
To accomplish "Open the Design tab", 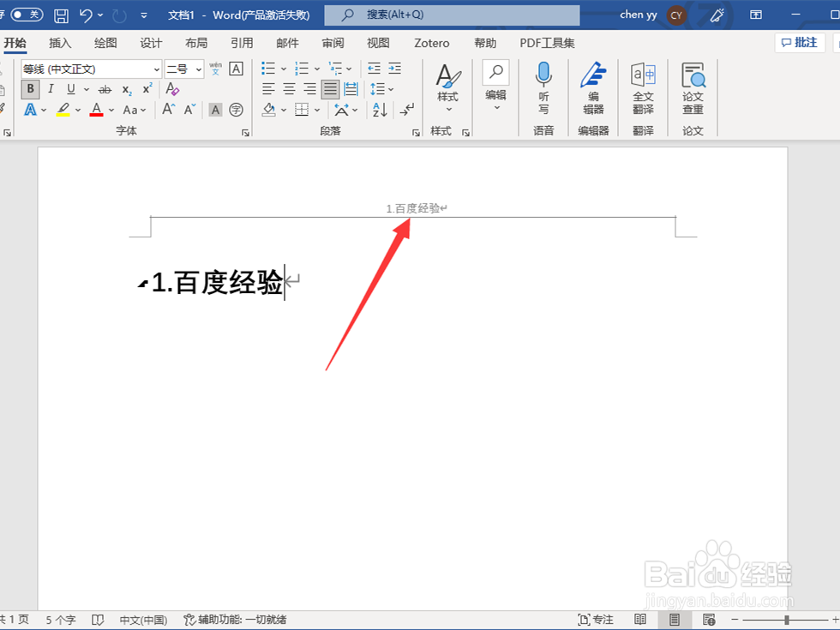I will [151, 43].
